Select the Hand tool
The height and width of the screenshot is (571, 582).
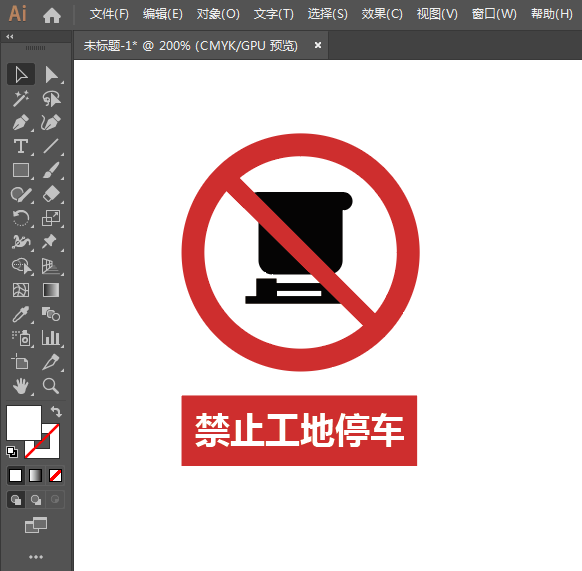coord(21,386)
